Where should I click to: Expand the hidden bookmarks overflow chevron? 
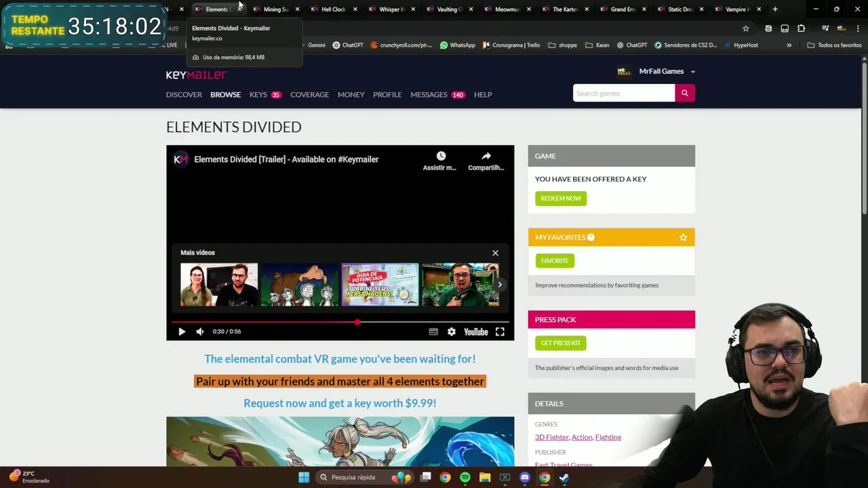789,45
